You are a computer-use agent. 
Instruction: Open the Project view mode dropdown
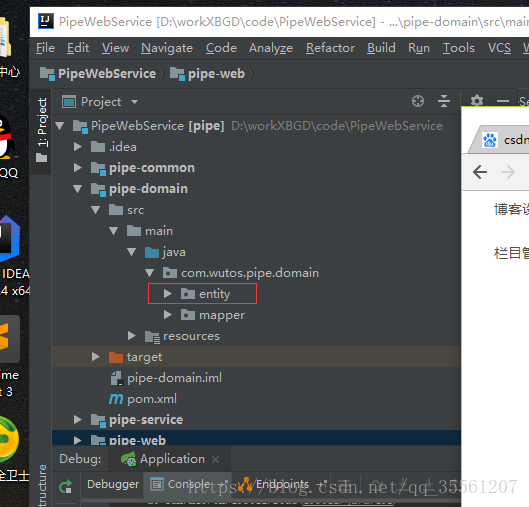[x=134, y=102]
